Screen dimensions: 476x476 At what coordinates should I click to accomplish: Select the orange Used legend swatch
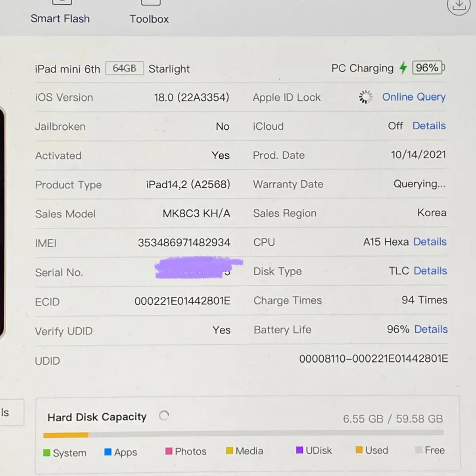[359, 450]
